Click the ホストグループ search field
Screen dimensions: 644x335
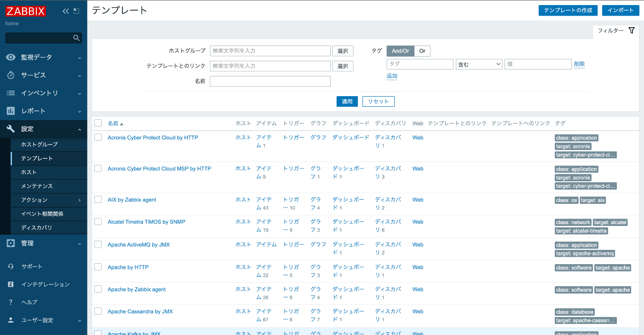tap(270, 51)
